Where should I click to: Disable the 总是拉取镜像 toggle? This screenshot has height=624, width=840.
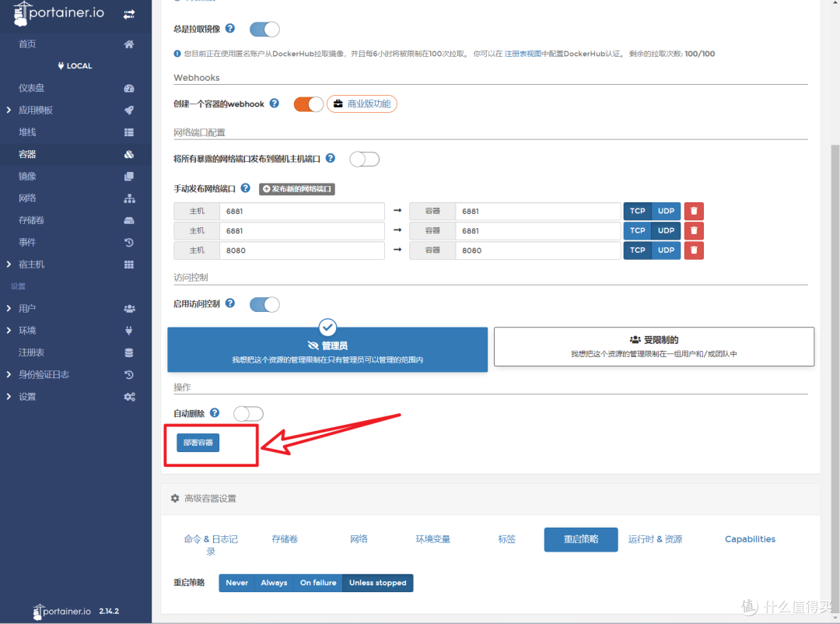pyautogui.click(x=264, y=29)
